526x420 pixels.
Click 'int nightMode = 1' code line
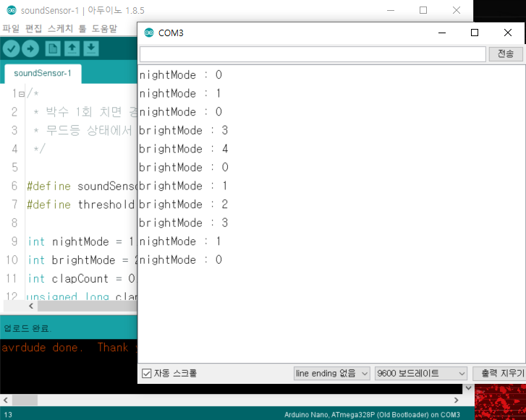pos(81,241)
